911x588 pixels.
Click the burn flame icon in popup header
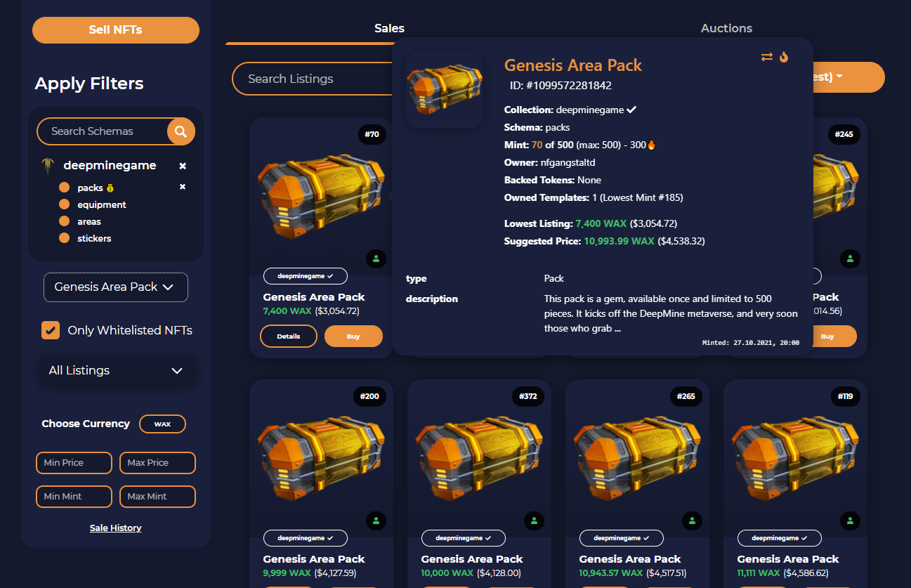[784, 57]
